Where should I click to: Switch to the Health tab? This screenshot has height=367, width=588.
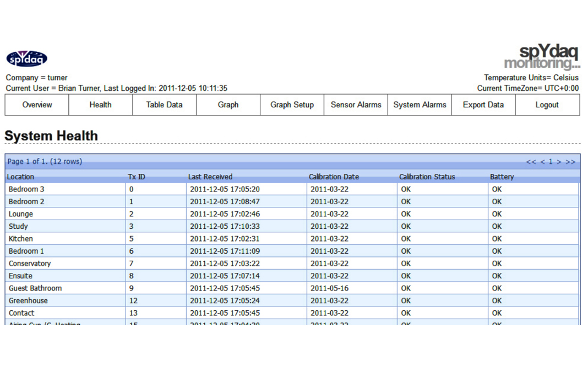pyautogui.click(x=100, y=105)
